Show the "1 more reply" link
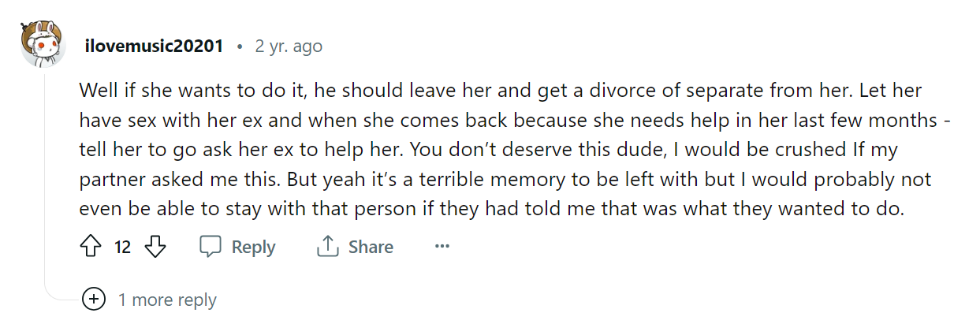980x324 pixels. click(x=167, y=300)
